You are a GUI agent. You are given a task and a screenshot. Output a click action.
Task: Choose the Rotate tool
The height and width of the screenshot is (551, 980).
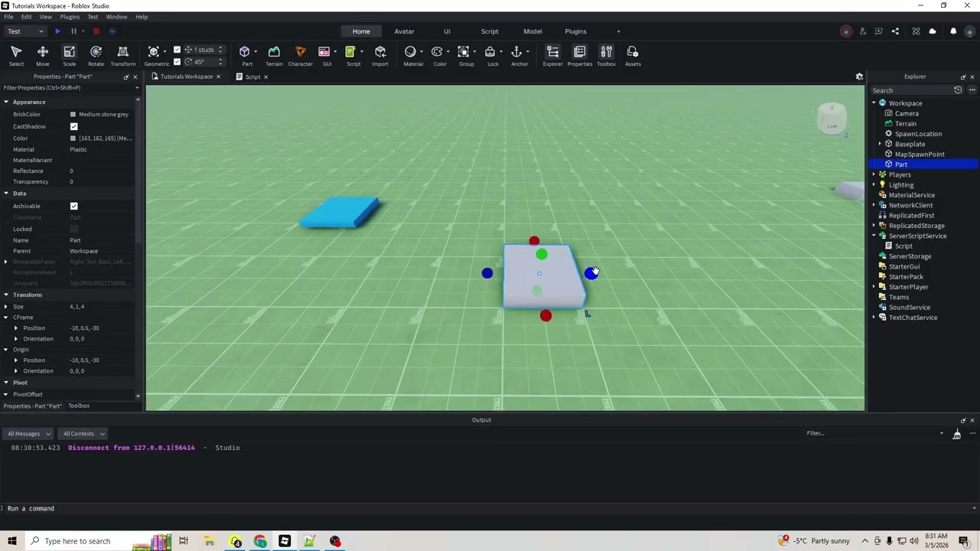point(96,56)
